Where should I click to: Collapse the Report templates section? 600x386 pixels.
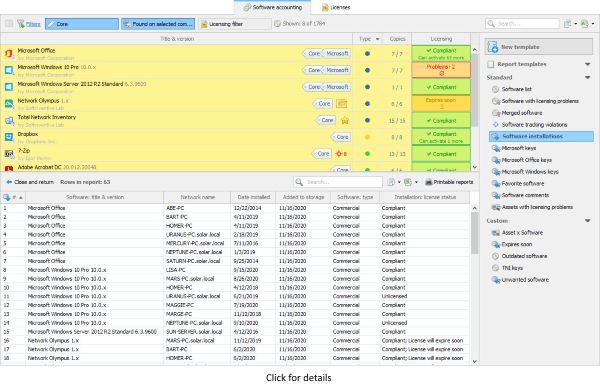587,64
